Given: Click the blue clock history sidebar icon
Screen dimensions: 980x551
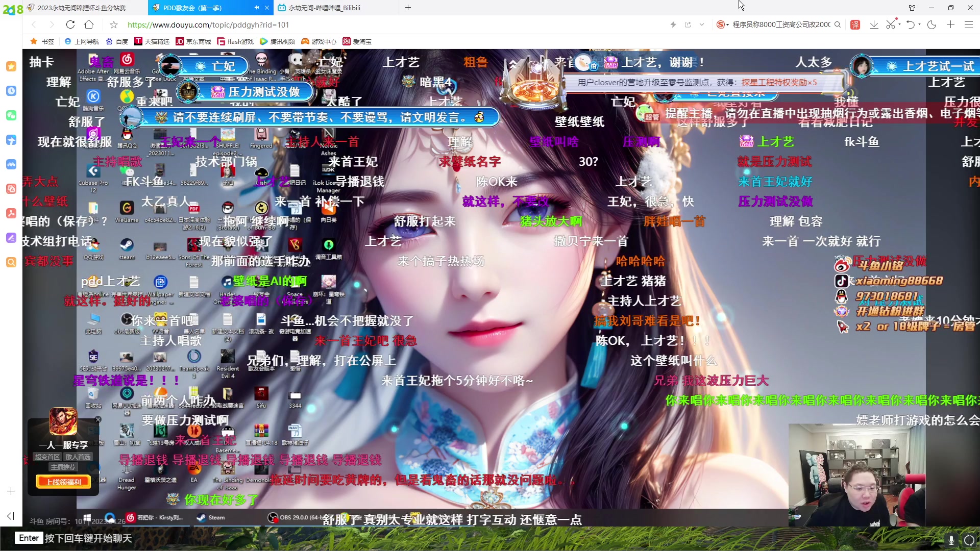Looking at the screenshot, I should (11, 91).
